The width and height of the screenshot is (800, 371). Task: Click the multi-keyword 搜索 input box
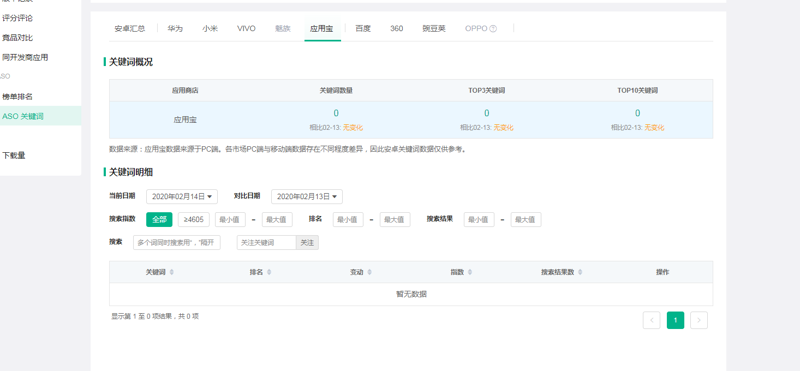pos(177,243)
